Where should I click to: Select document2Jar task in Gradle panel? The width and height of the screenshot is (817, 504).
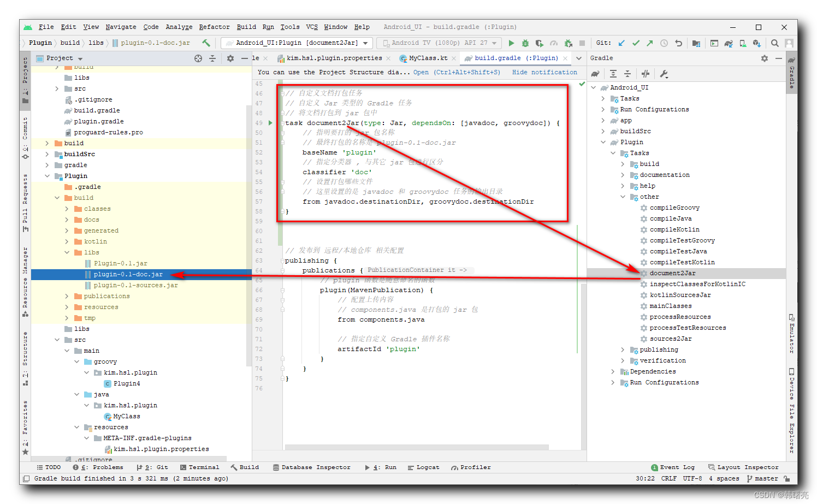pyautogui.click(x=672, y=273)
